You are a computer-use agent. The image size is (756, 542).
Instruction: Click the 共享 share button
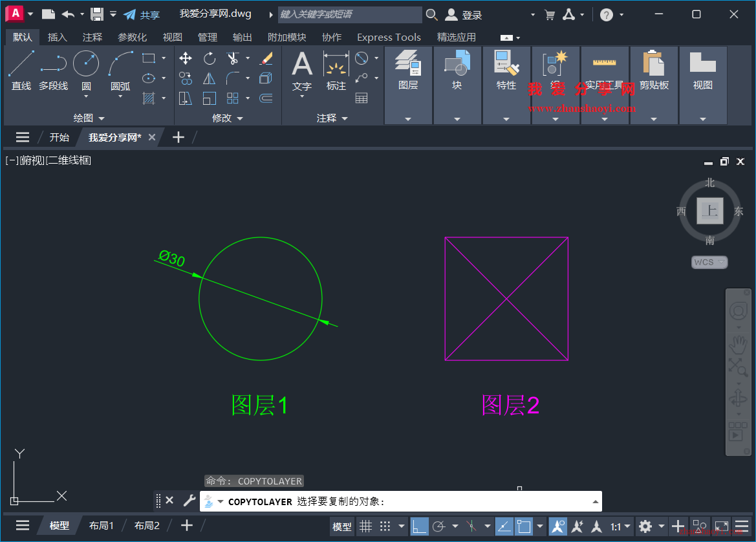142,15
